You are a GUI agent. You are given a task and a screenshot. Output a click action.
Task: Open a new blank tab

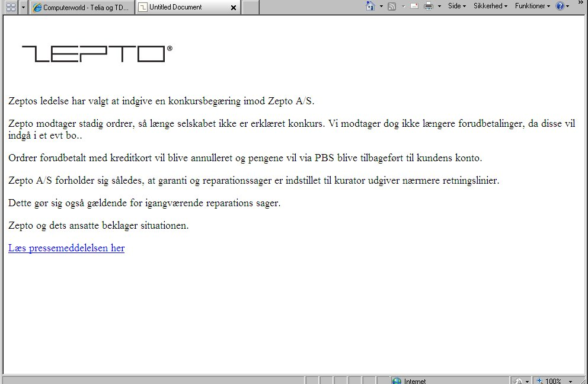tap(251, 7)
